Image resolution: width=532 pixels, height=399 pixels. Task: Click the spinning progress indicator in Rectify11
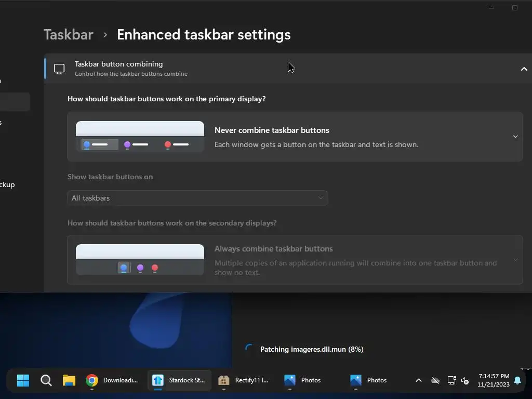click(249, 349)
